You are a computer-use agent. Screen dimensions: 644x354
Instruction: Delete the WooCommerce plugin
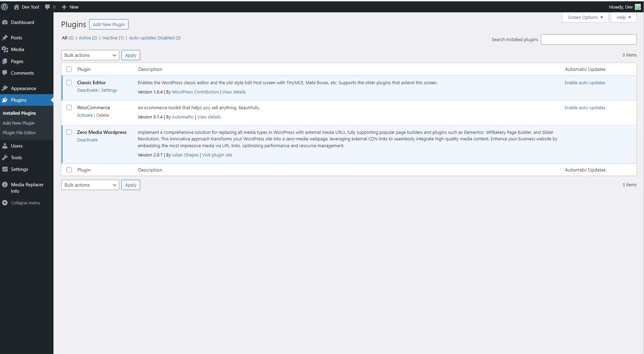(x=102, y=115)
